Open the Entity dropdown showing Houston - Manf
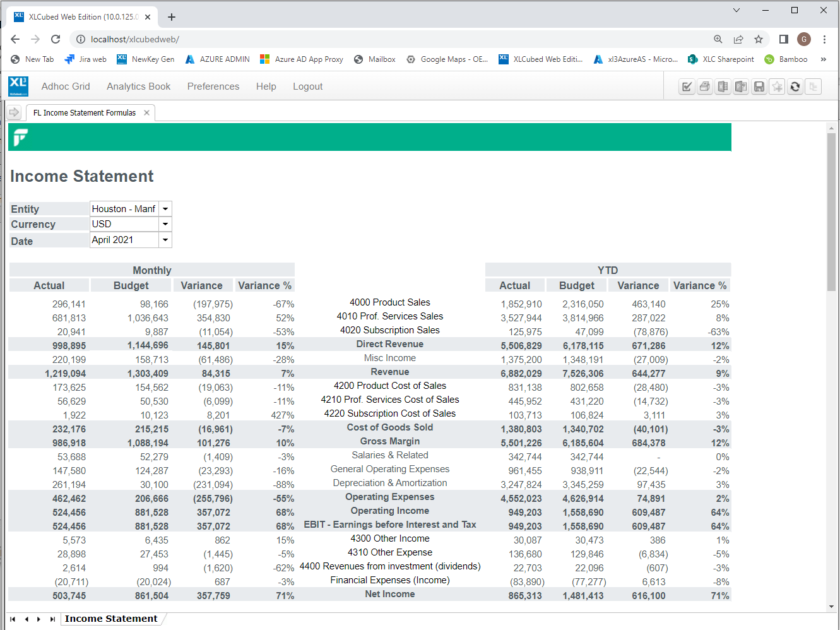Screen dimensions: 840x630 tap(165, 208)
